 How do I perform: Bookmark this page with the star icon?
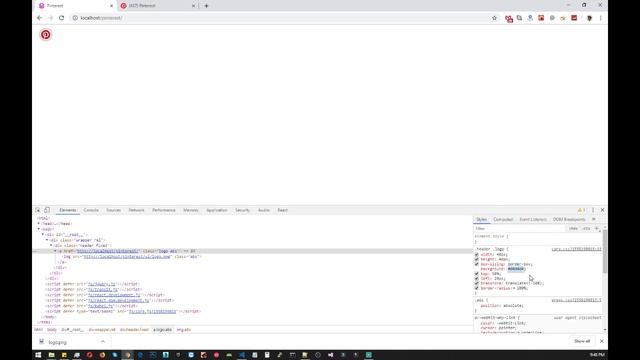[494, 18]
